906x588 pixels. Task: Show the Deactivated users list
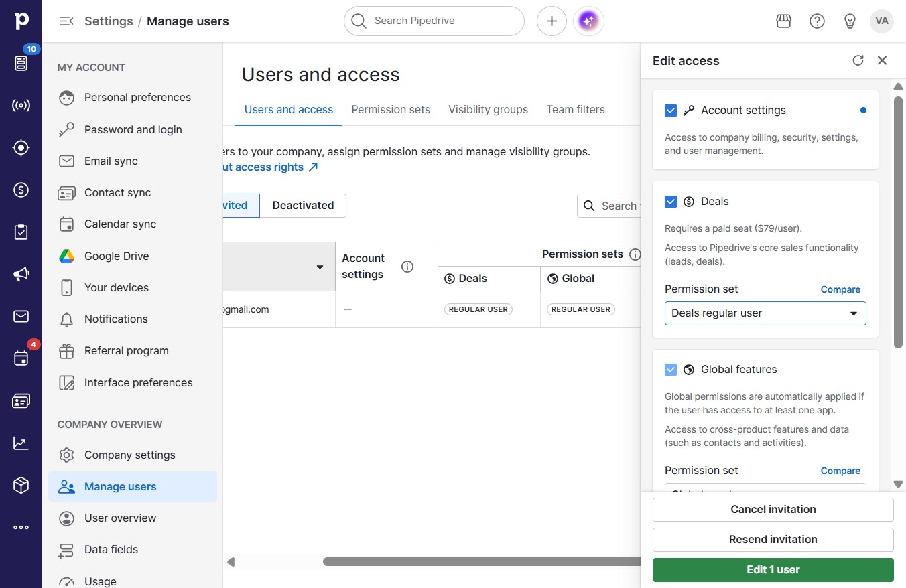[303, 206]
